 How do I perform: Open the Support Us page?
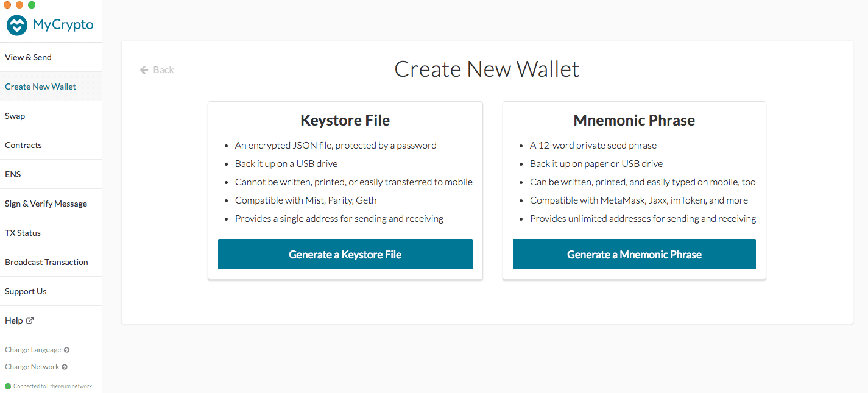tap(51, 291)
